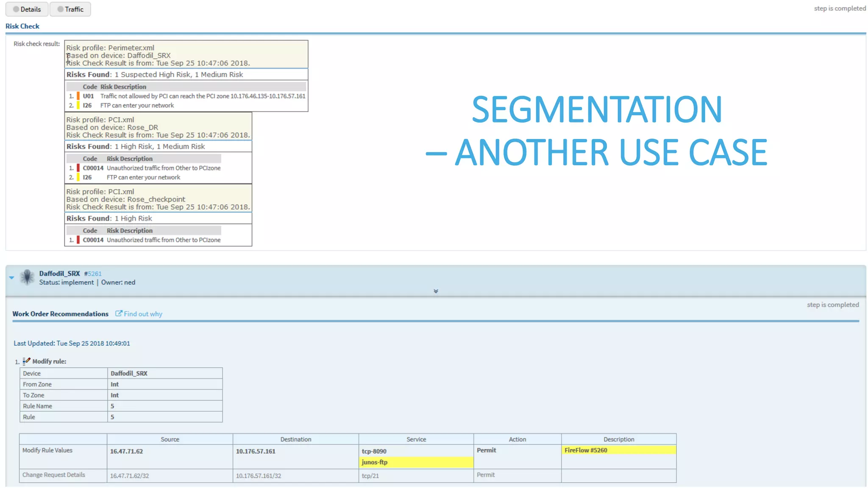
Task: Select the Risk Check section heading
Action: coord(22,26)
